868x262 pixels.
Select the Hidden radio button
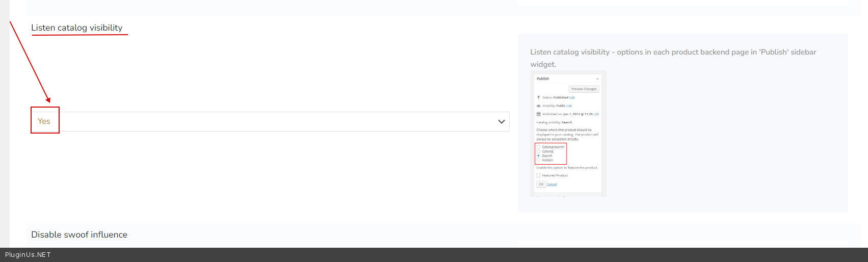point(539,160)
